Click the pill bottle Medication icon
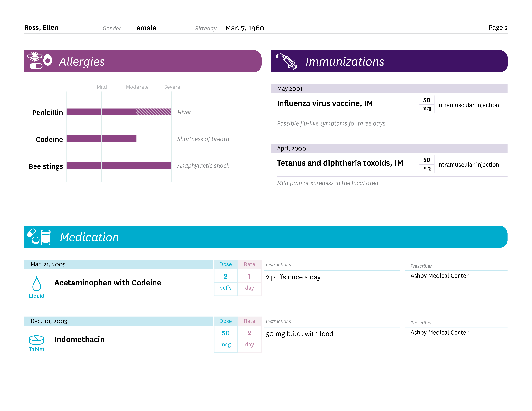 pyautogui.click(x=46, y=237)
